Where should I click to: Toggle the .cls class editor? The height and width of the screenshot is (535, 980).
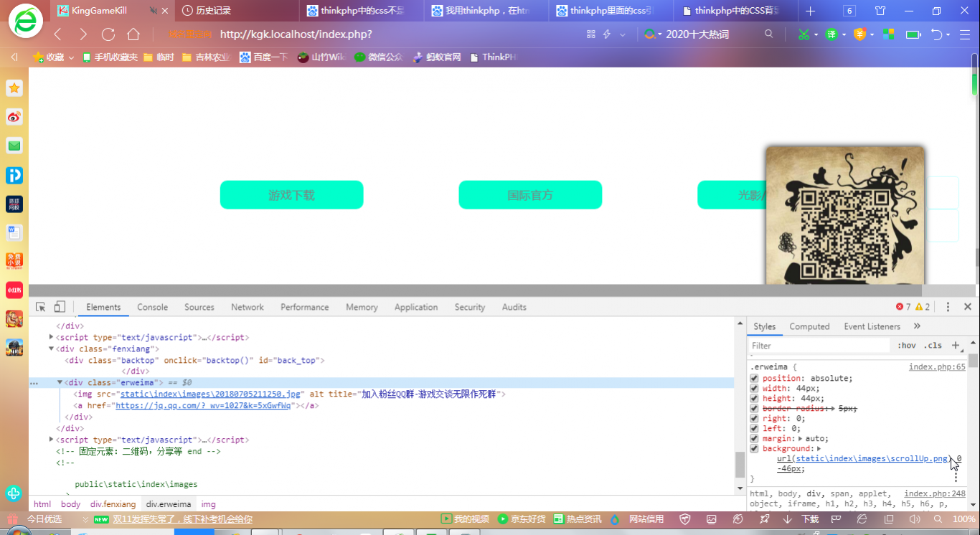tap(933, 346)
